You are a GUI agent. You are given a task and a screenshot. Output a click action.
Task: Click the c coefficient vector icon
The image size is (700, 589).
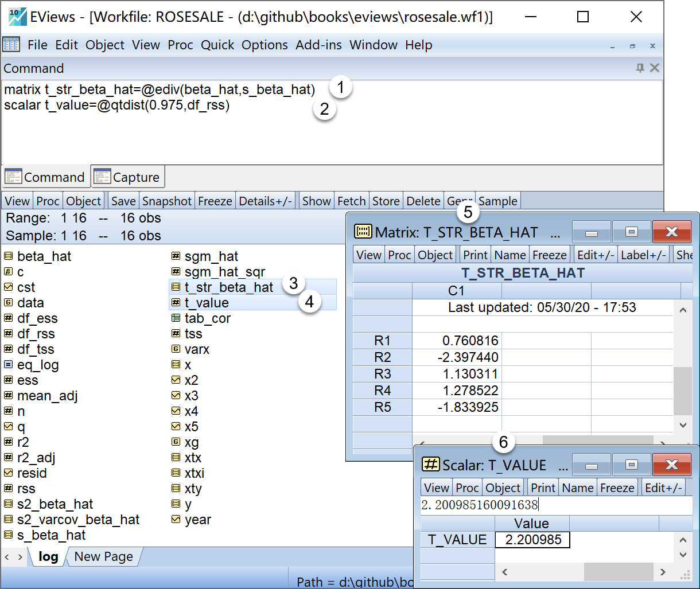tap(9, 272)
